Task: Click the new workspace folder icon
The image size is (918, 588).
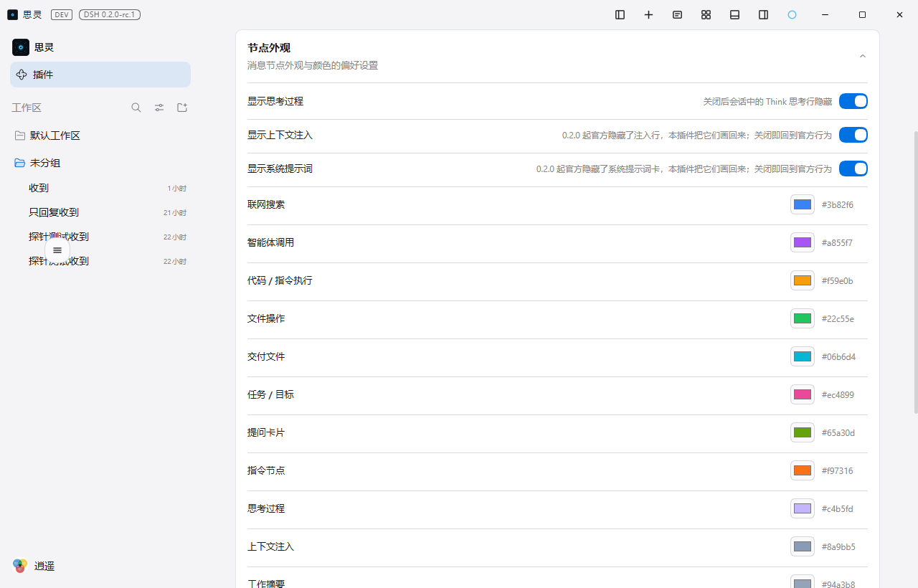Action: coord(182,108)
